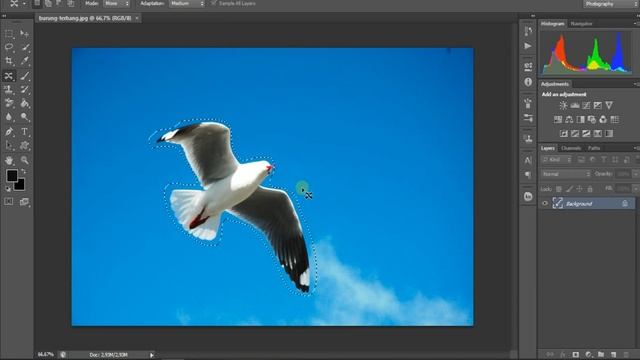The height and width of the screenshot is (360, 640).
Task: Select the Paint Bucket tool
Action: click(x=24, y=103)
